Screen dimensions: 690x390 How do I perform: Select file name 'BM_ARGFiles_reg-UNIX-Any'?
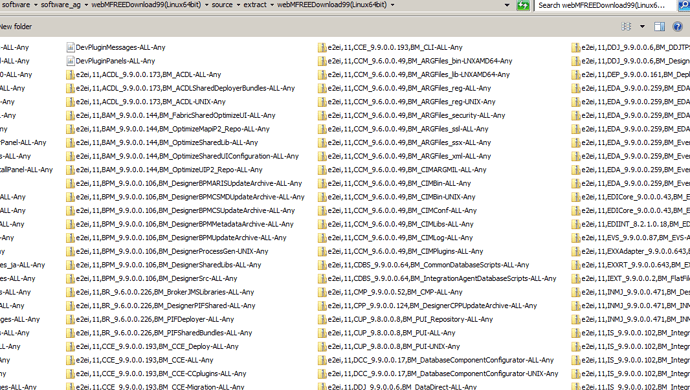pos(451,102)
